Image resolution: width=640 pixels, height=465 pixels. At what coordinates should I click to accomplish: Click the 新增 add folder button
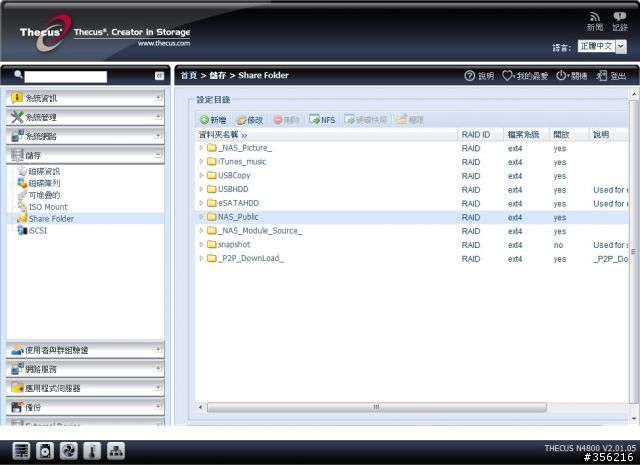click(213, 120)
